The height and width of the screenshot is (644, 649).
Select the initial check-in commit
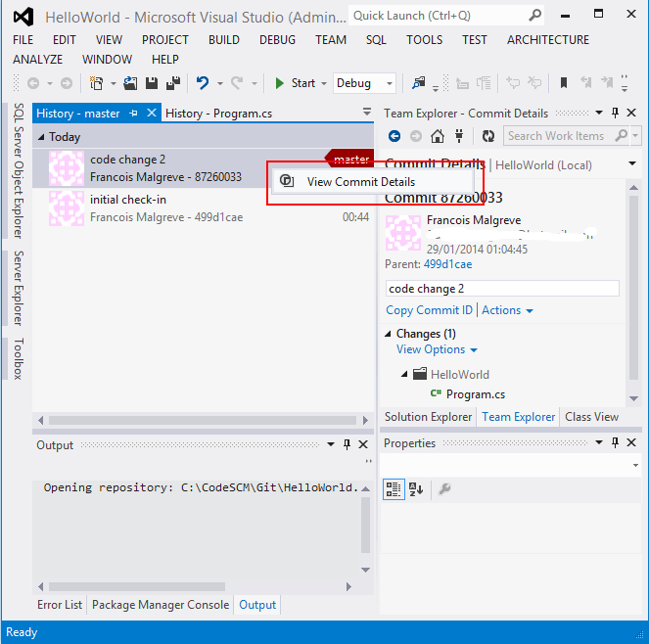(x=203, y=208)
